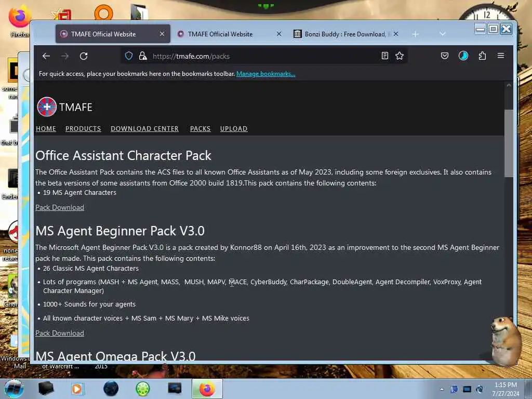Open the Firefox hamburger application menu
Viewport: 532px width, 399px height.
tap(501, 56)
